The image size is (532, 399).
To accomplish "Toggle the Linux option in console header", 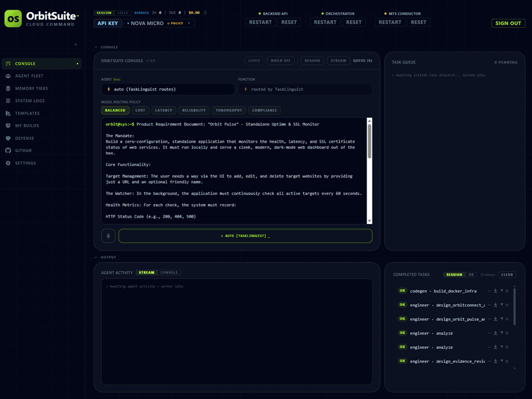I will pyautogui.click(x=254, y=61).
